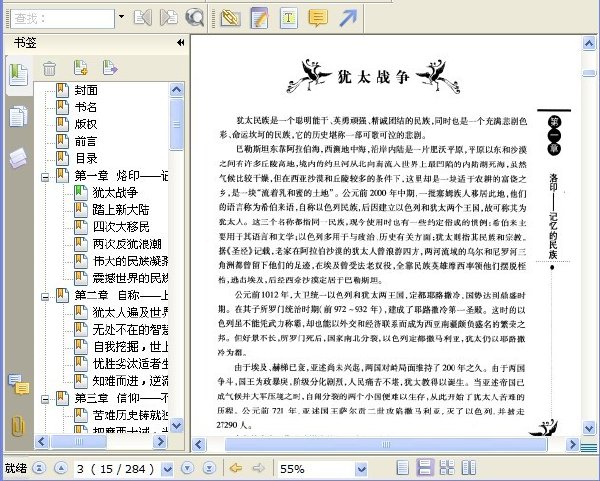Viewport: 600px width, 481px height.
Task: Click bookmark list horizontal scroll left arrow
Action: coord(42,442)
